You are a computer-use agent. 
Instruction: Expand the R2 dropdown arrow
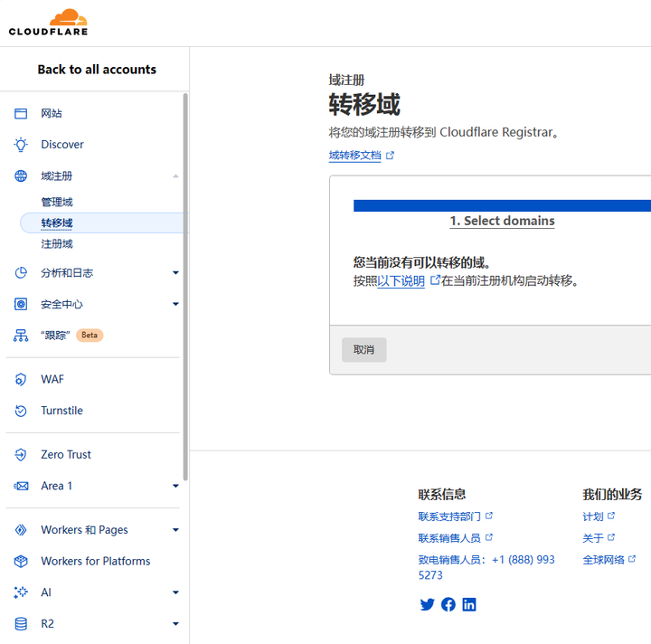175,624
